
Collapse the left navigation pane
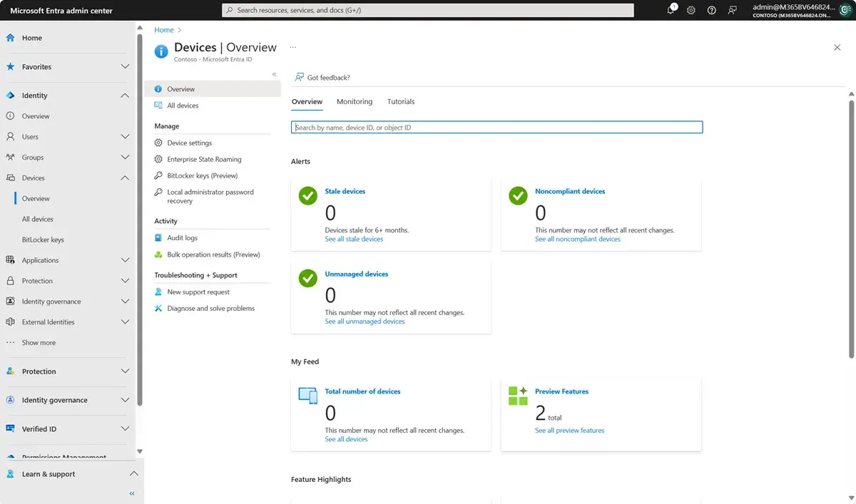tap(131, 493)
